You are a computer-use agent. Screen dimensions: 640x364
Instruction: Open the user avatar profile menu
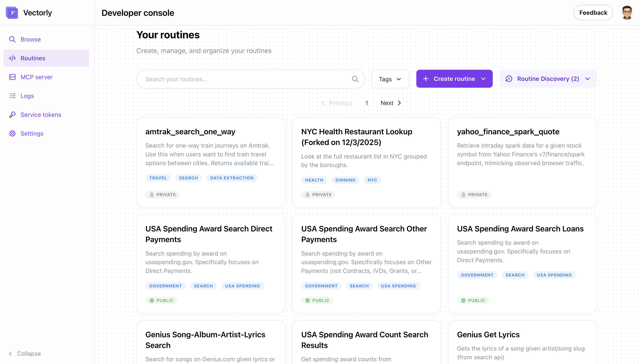pos(627,12)
